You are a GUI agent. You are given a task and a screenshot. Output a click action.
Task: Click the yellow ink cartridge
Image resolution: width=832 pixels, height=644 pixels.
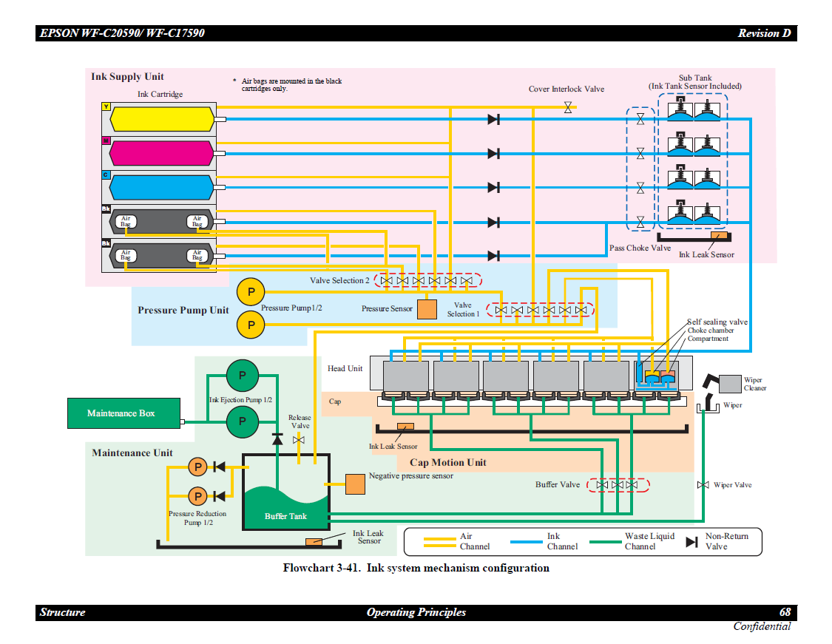click(162, 119)
